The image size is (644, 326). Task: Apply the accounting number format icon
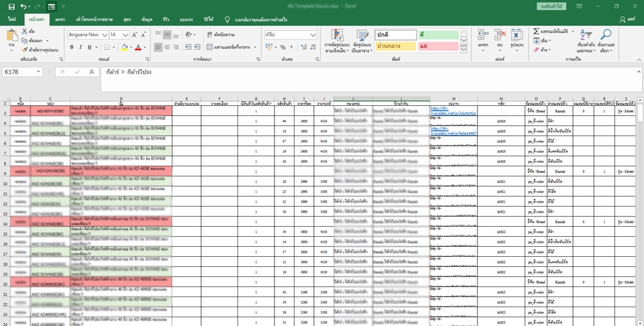(x=269, y=47)
